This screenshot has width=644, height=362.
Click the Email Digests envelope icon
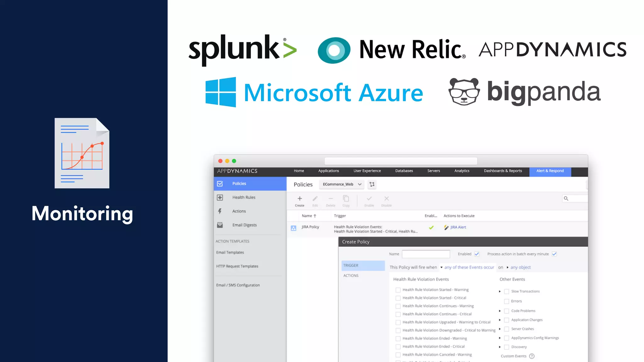pos(220,225)
